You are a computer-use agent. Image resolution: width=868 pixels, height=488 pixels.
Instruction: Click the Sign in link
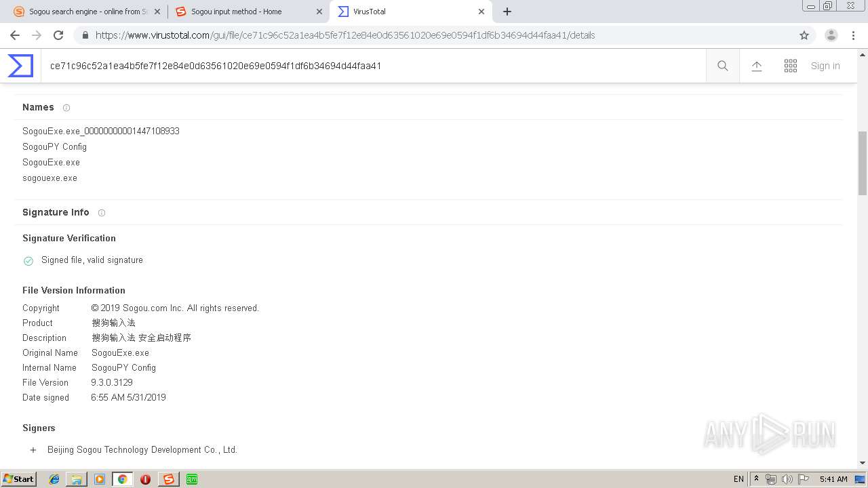(x=825, y=66)
